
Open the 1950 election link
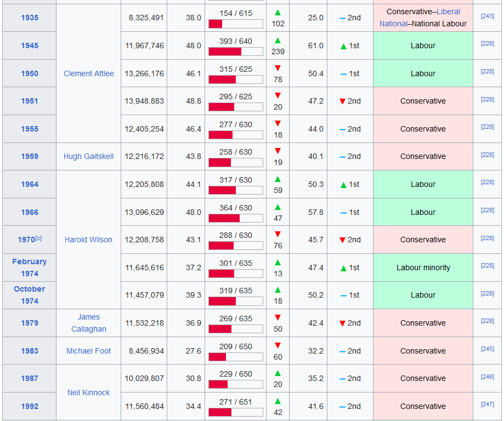click(30, 73)
